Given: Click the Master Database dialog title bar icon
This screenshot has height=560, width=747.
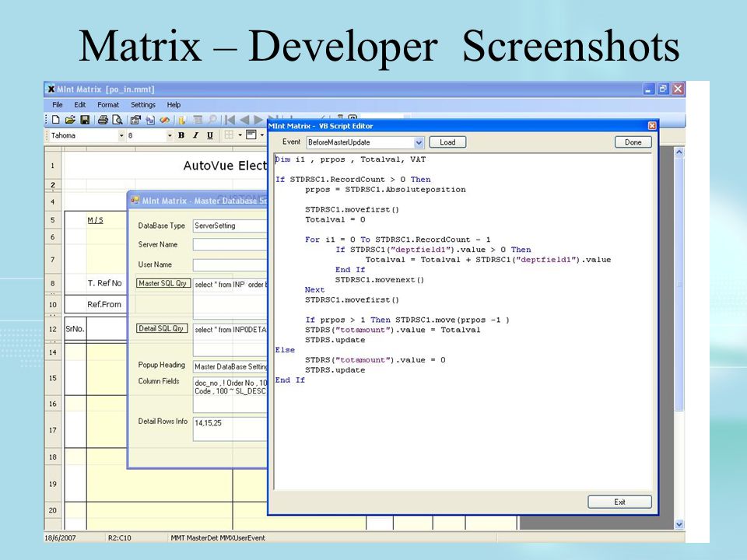Looking at the screenshot, I should point(135,200).
